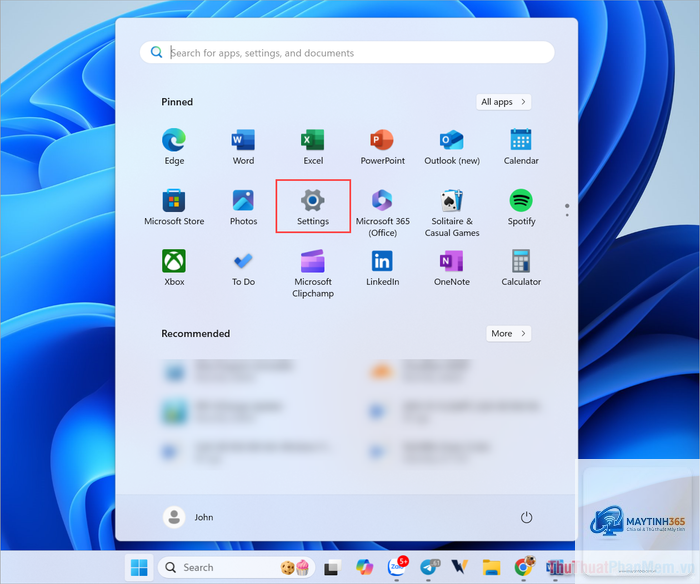This screenshot has height=584, width=700.
Task: Click the Windows Start button on taskbar
Action: click(x=139, y=567)
